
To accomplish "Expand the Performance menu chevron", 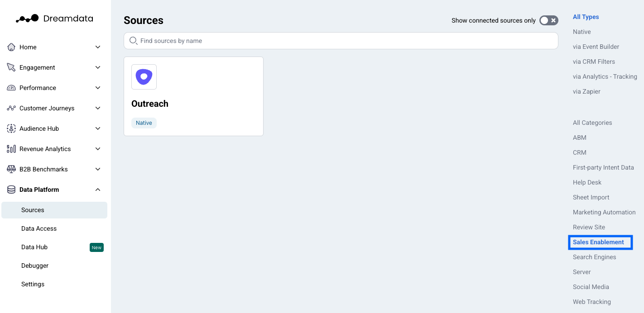I will [x=98, y=88].
